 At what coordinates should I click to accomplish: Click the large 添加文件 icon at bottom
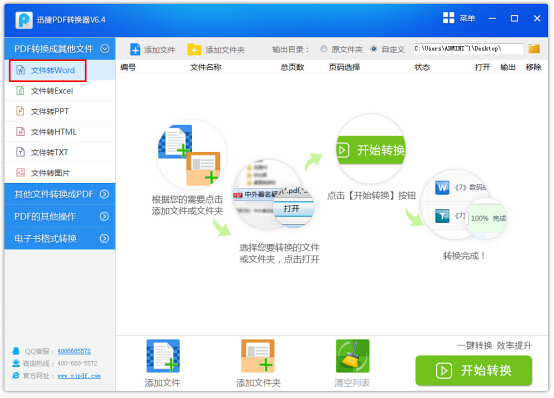pos(163,356)
